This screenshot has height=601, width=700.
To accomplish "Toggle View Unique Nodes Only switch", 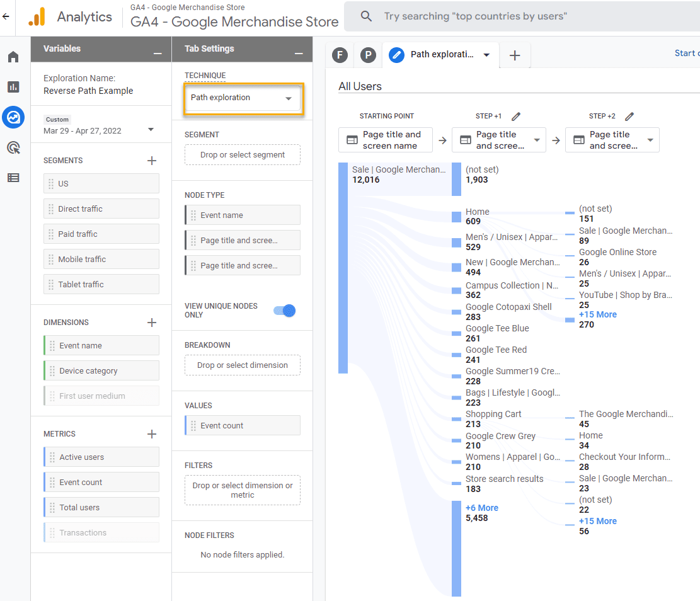I will point(285,311).
